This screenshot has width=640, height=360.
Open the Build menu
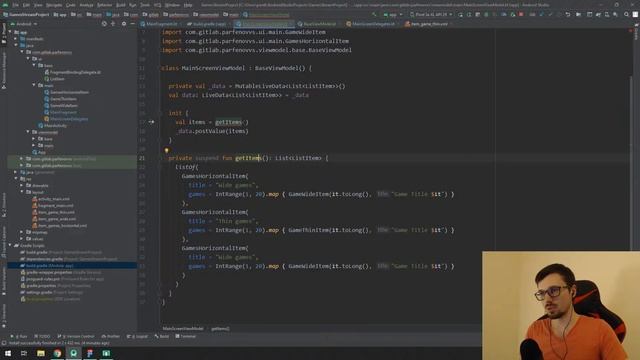coord(121,5)
